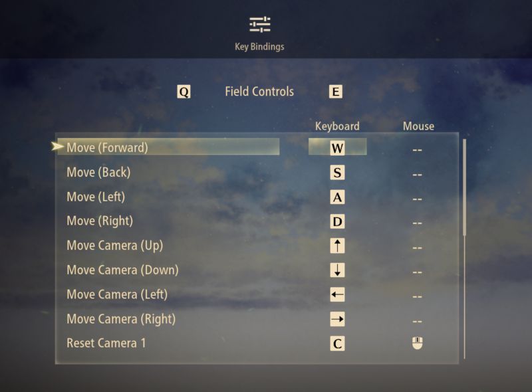
Task: Click the up arrow key binding icon
Action: coord(337,246)
